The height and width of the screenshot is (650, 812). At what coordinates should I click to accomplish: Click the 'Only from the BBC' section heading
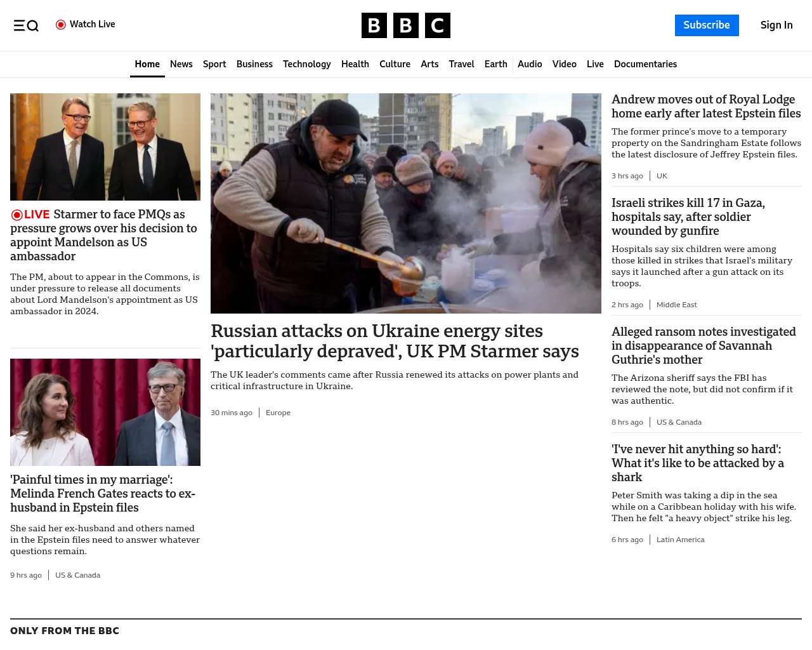pos(65,631)
